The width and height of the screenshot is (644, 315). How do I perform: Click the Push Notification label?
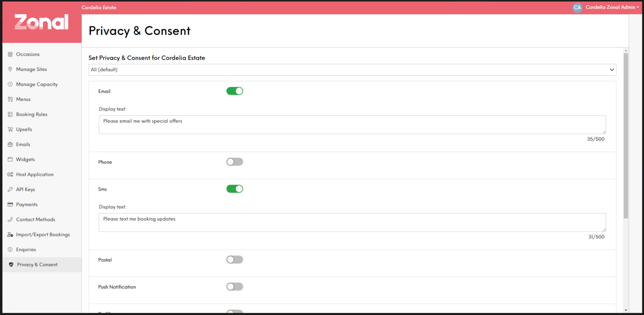point(117,287)
